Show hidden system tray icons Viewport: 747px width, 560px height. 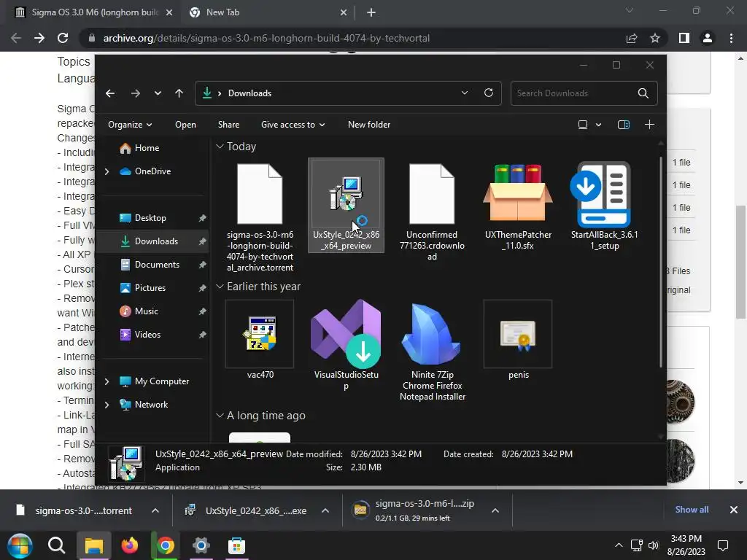(619, 545)
